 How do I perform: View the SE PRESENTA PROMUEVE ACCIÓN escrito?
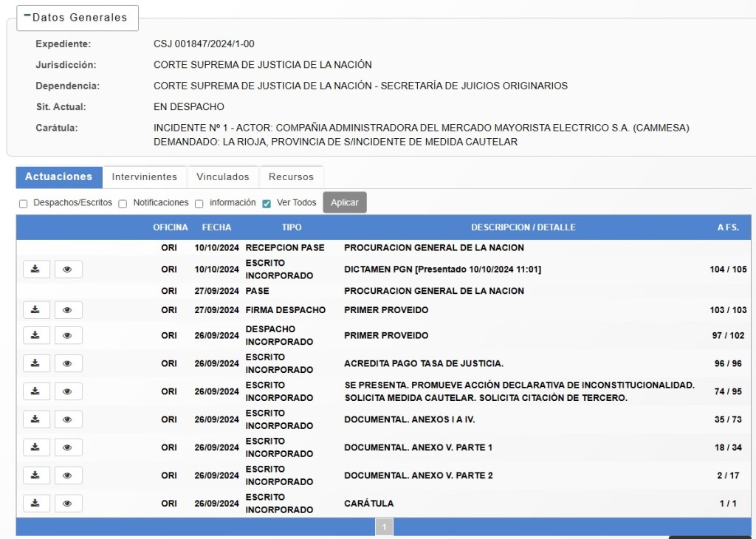click(x=68, y=391)
